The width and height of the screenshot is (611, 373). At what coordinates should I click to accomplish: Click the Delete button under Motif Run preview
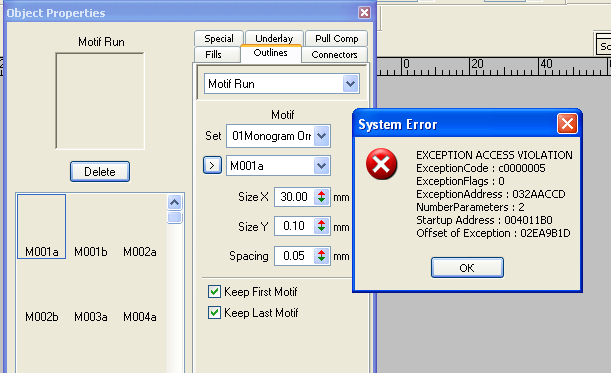coord(100,171)
